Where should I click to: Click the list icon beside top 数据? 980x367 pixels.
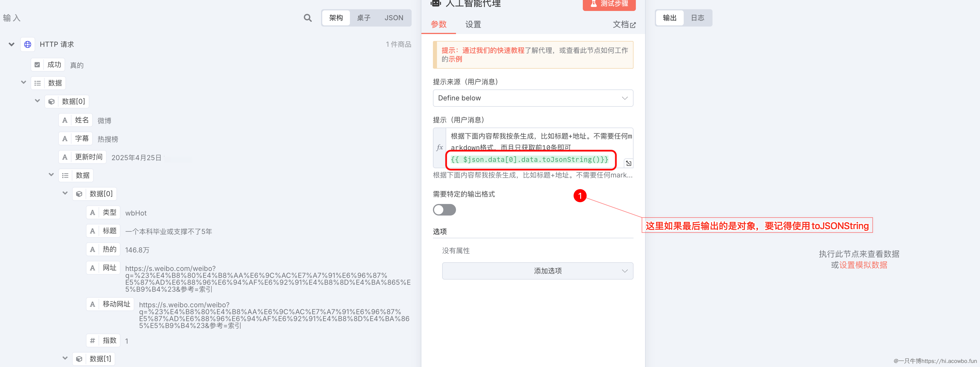click(x=38, y=83)
